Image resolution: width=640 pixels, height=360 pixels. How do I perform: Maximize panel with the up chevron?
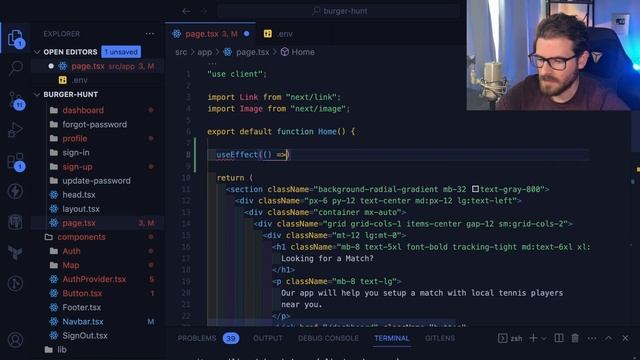pos(609,338)
